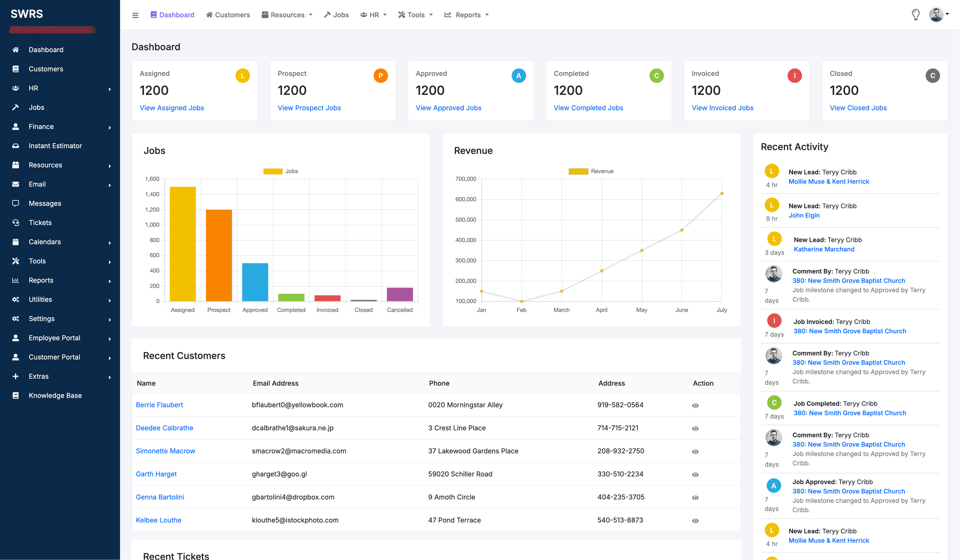
Task: Click the lightbulb help icon in the header
Action: click(x=916, y=14)
